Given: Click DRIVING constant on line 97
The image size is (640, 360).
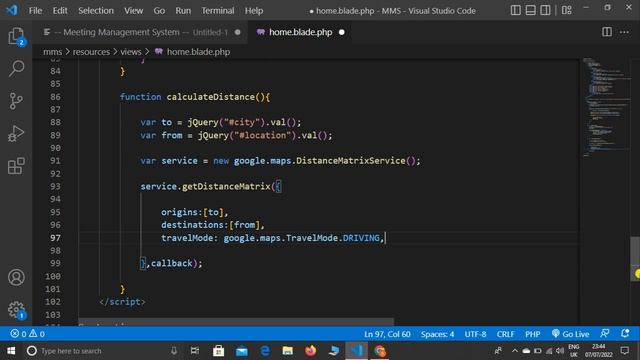Looking at the screenshot, I should [x=361, y=238].
